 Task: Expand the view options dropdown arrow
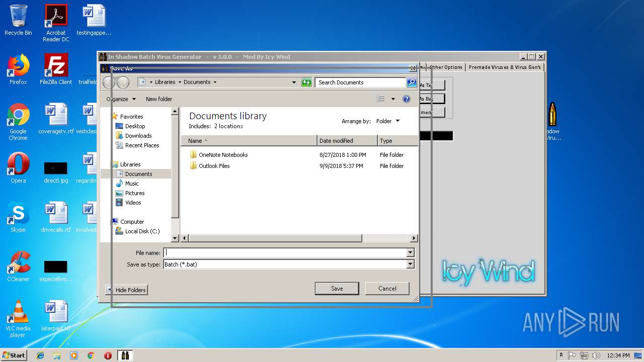tap(393, 99)
